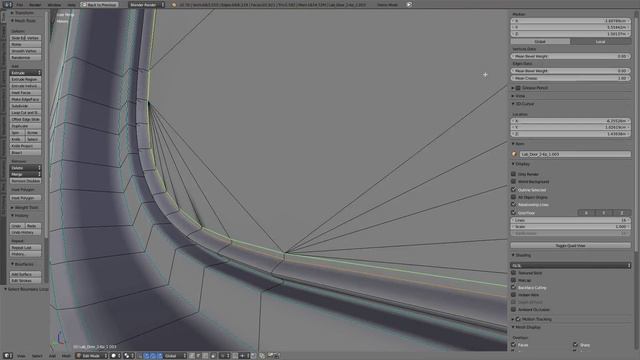640x360 pixels.
Task: Click the OpenGL render image icon
Action: coord(271,356)
